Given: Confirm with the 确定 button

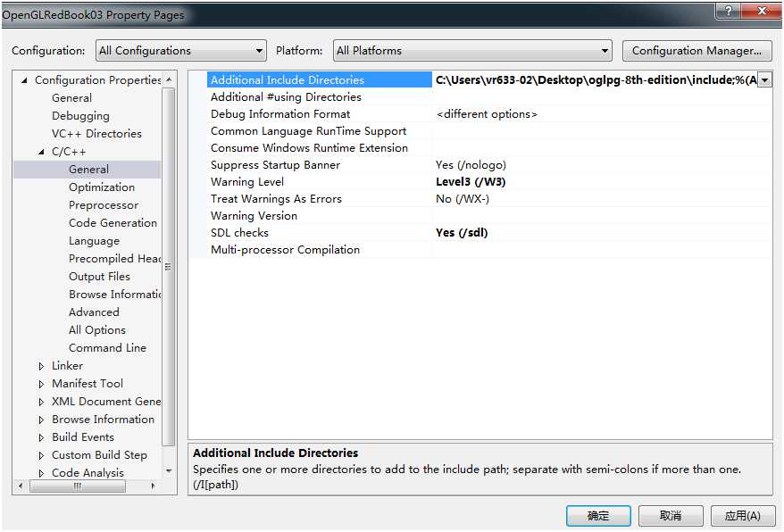Looking at the screenshot, I should tap(598, 516).
